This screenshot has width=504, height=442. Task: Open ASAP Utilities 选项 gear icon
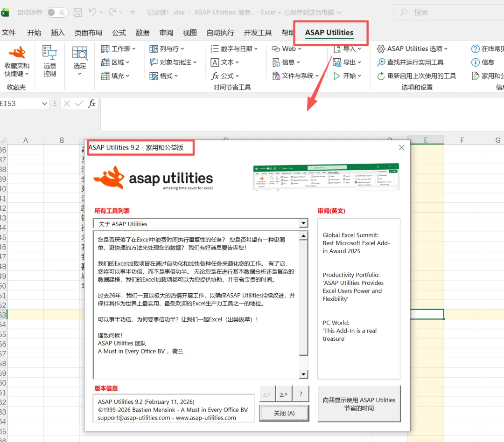tap(381, 49)
